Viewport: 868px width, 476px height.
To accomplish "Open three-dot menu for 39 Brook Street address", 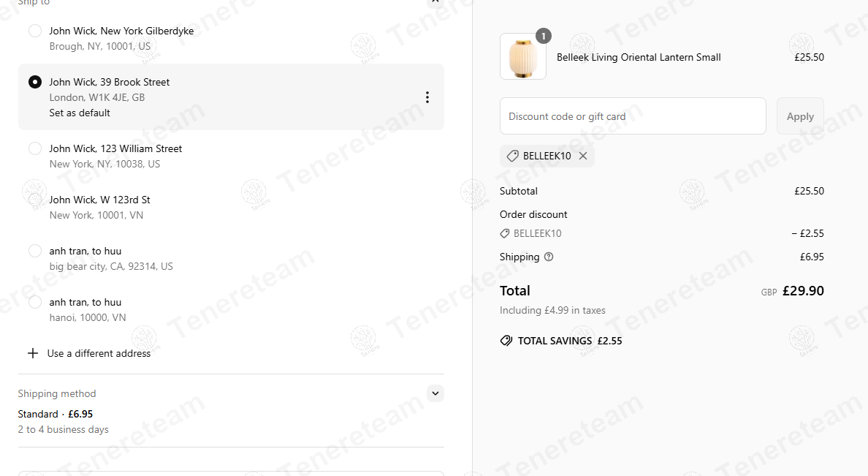I will 427,97.
